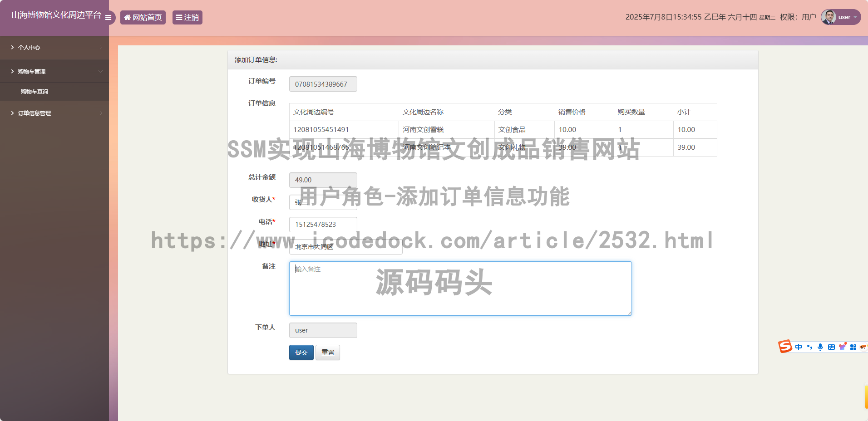Screen dimensions: 868x421
Task: Toggle Sogou punctuation mode icon
Action: tap(809, 347)
